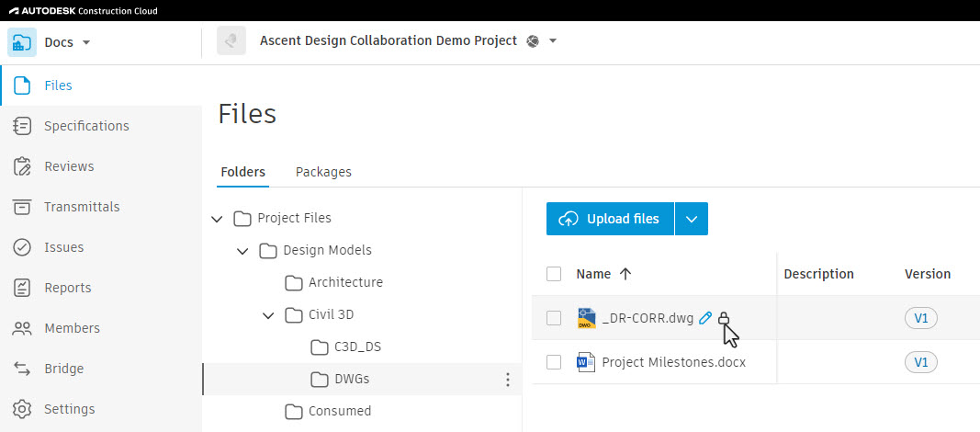Click the Transmittals archive box icon
980x432 pixels.
point(22,207)
